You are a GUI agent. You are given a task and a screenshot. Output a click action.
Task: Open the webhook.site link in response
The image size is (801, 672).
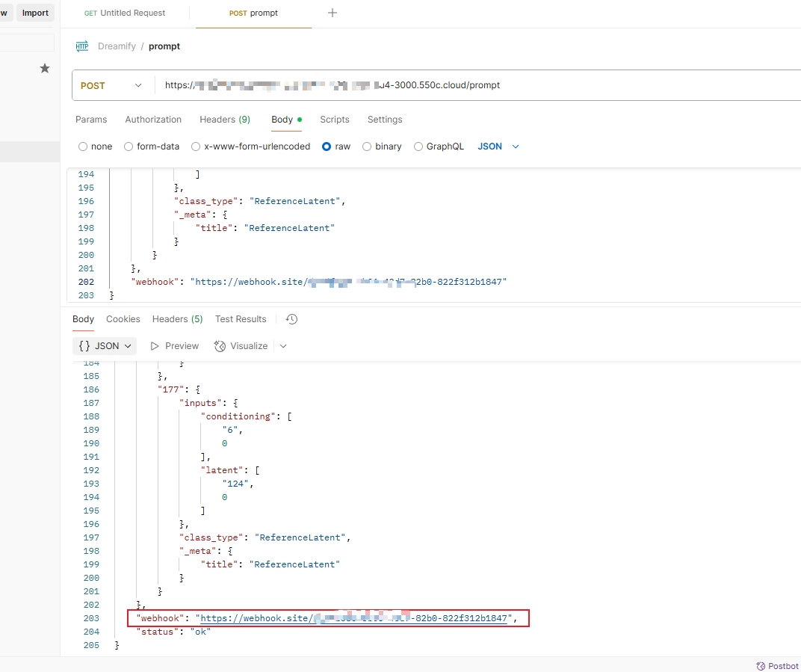[x=353, y=618]
